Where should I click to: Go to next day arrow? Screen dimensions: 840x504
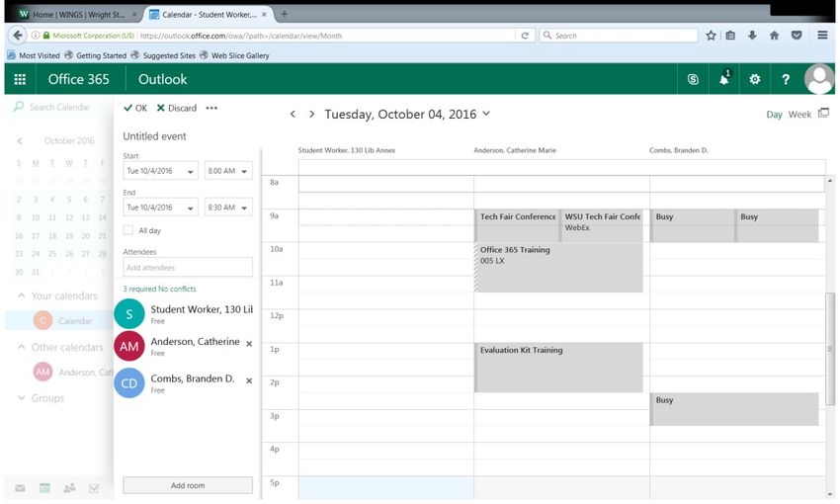(x=311, y=114)
